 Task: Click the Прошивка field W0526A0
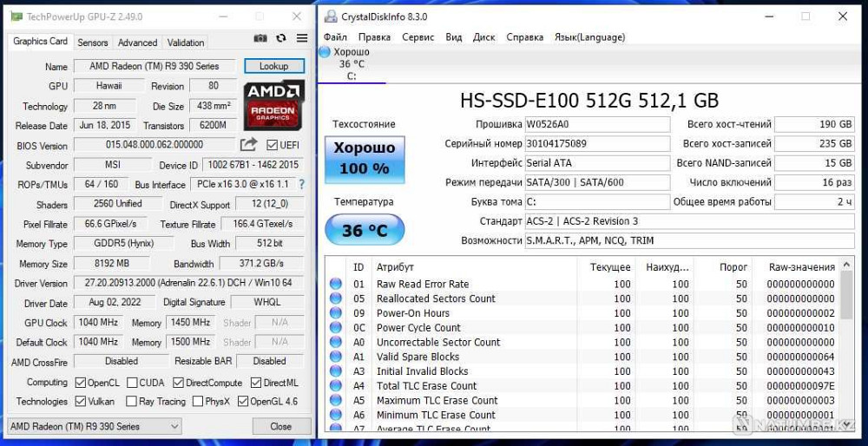(597, 124)
